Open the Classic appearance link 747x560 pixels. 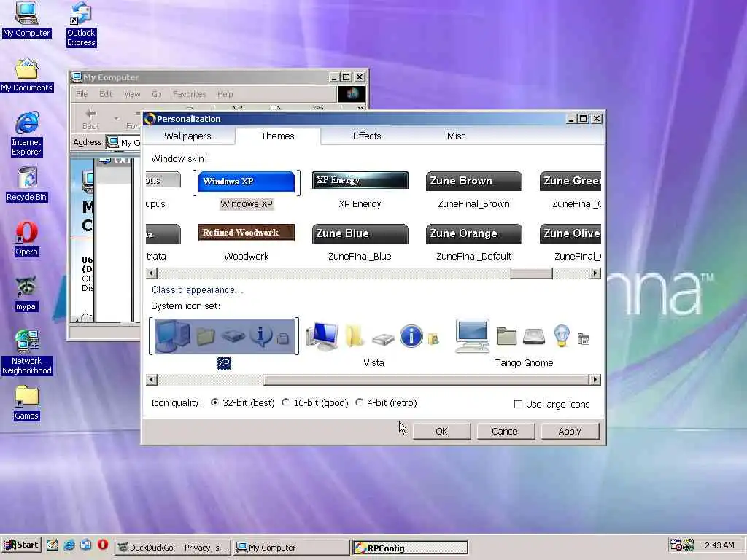[197, 290]
